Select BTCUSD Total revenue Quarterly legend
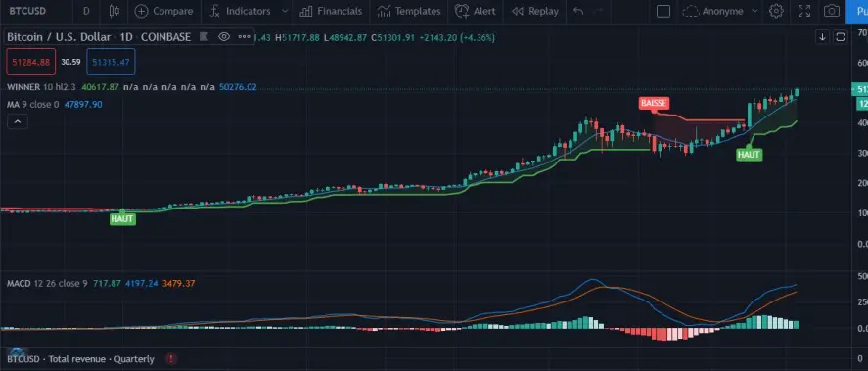 click(81, 359)
